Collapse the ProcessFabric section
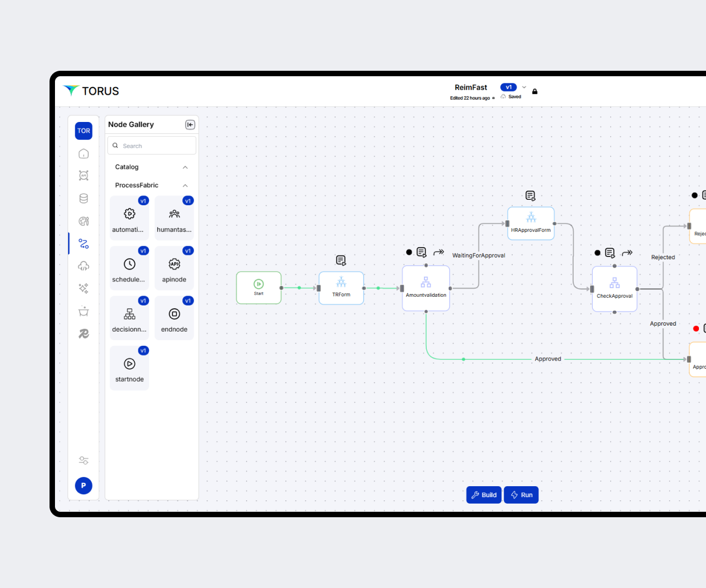706x588 pixels. click(185, 185)
